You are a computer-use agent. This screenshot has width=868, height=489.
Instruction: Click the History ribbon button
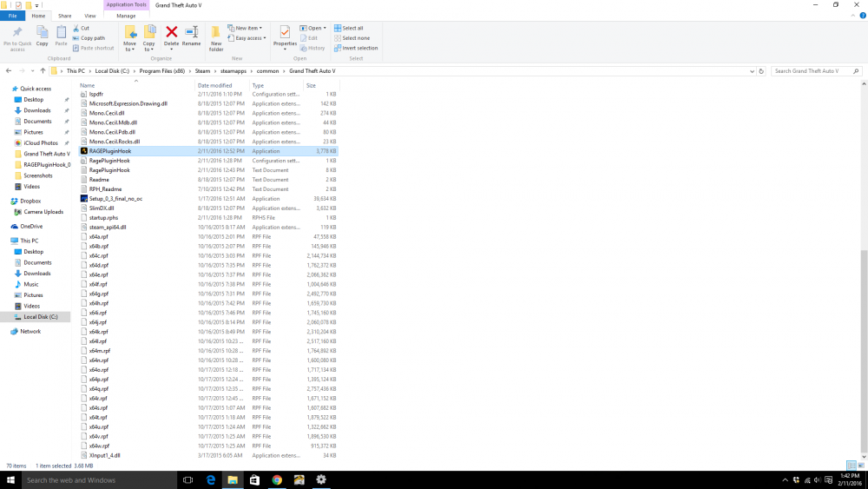pyautogui.click(x=312, y=48)
